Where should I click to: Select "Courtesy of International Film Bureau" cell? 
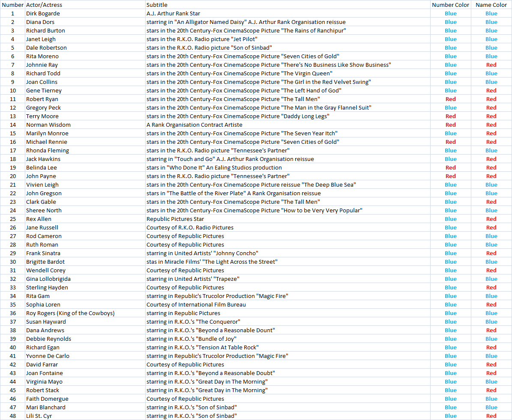(287, 304)
